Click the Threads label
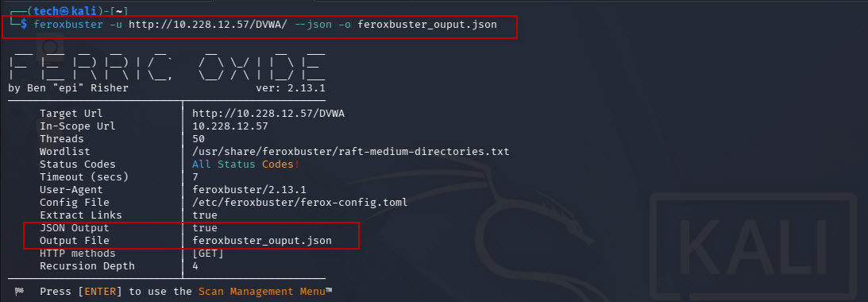This screenshot has width=868, height=302. click(61, 139)
